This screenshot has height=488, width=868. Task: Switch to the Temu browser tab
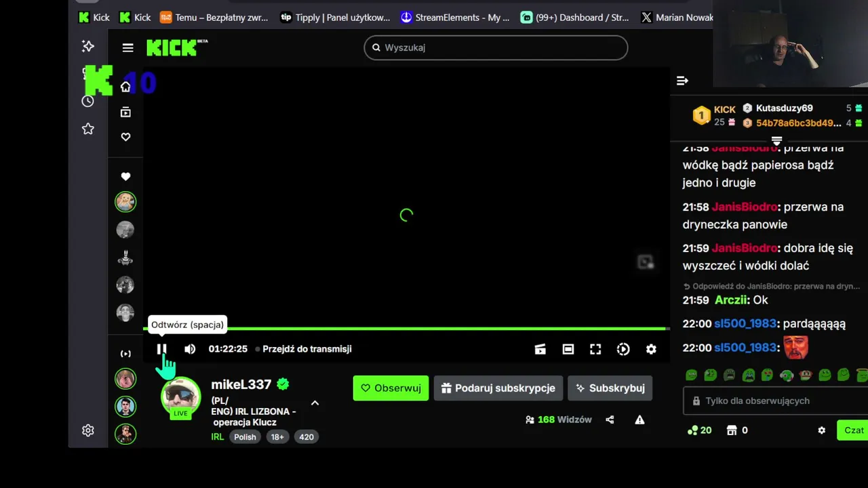(214, 18)
